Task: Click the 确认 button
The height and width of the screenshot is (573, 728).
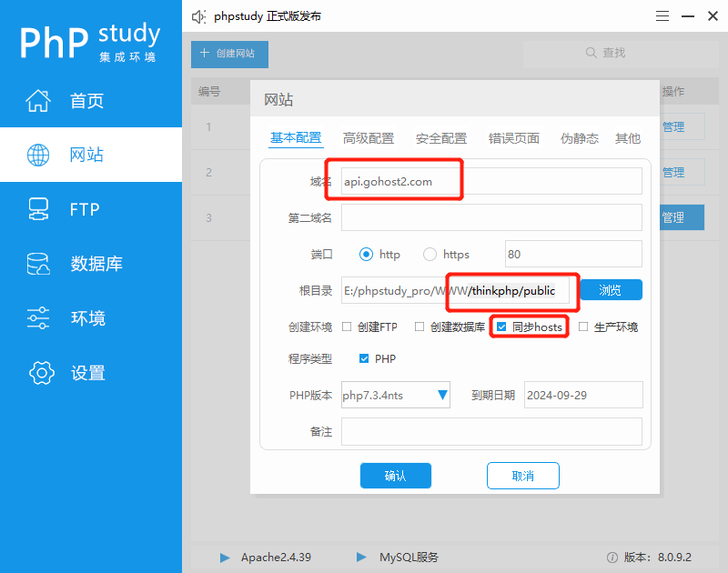Action: point(396,476)
